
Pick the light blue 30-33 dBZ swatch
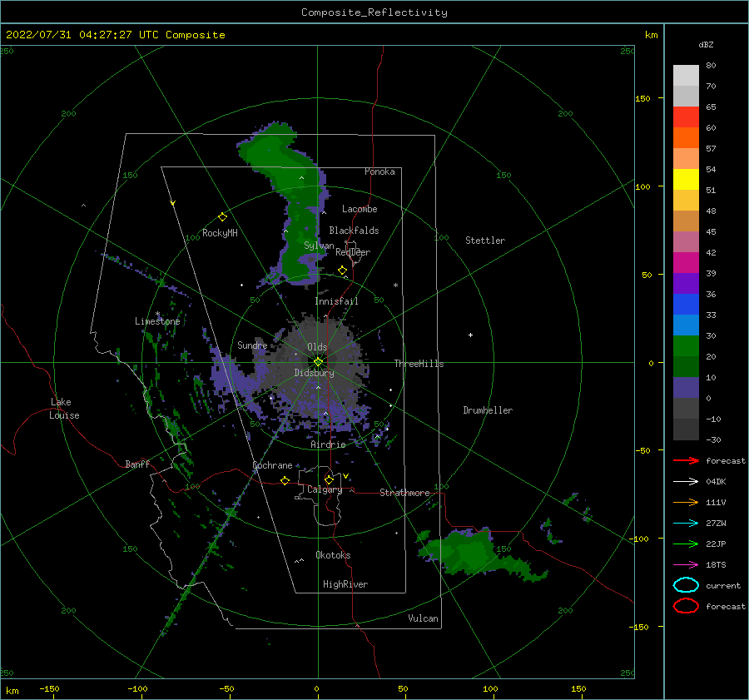(x=686, y=325)
